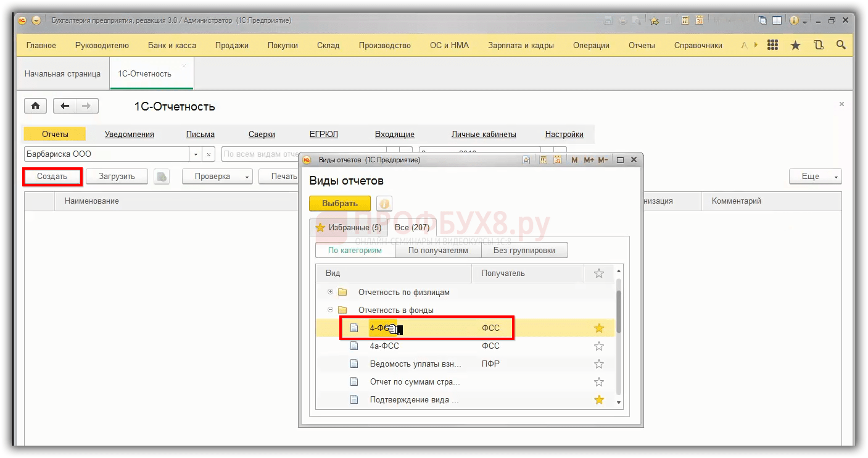The height and width of the screenshot is (458, 868).
Task: Toggle favorite star for Подтверждение вида row
Action: (x=598, y=400)
